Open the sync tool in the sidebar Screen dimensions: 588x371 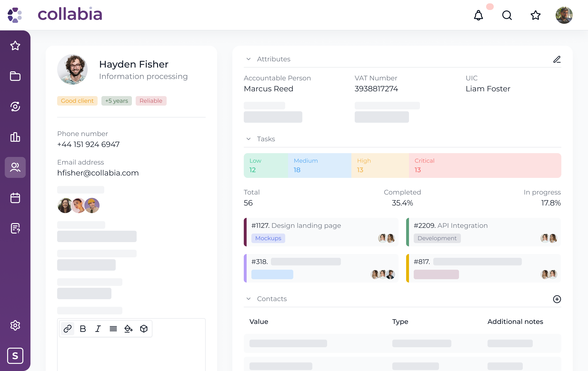click(x=15, y=107)
